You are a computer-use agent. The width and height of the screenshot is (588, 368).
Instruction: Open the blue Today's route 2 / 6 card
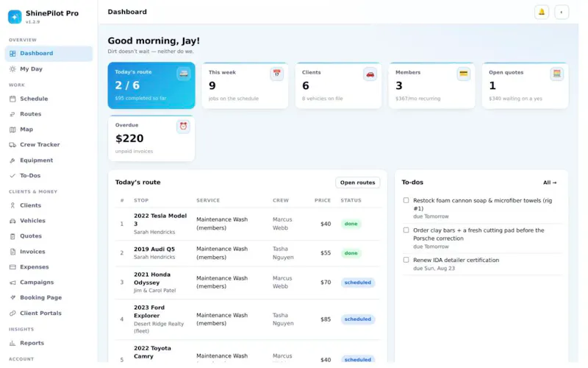point(151,85)
